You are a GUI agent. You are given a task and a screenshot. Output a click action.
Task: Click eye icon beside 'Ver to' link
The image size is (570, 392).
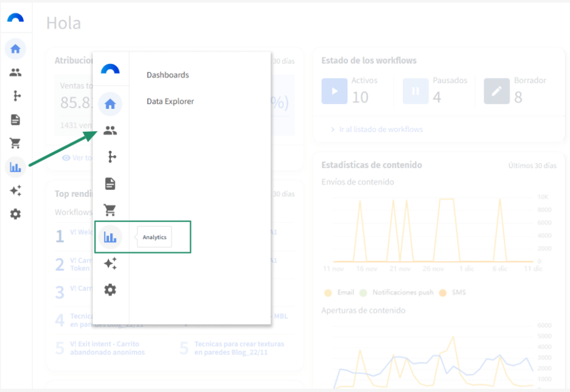66,158
